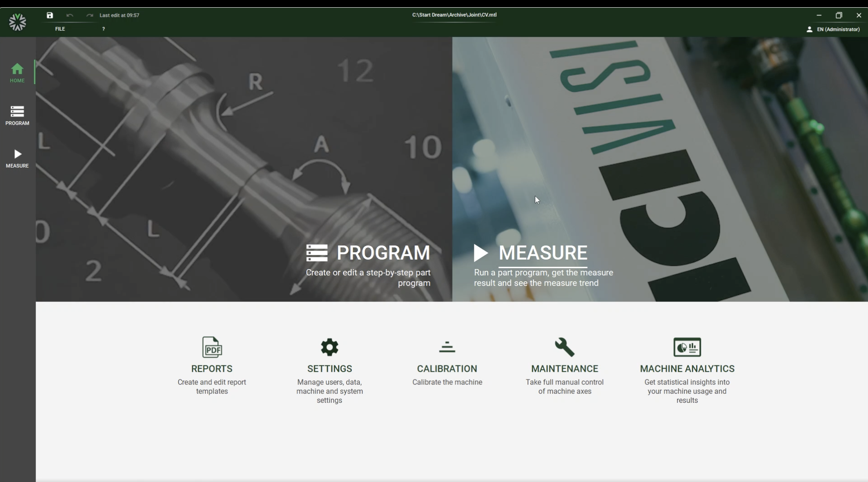Open the SETTINGS gear icon
The height and width of the screenshot is (482, 868).
(330, 347)
